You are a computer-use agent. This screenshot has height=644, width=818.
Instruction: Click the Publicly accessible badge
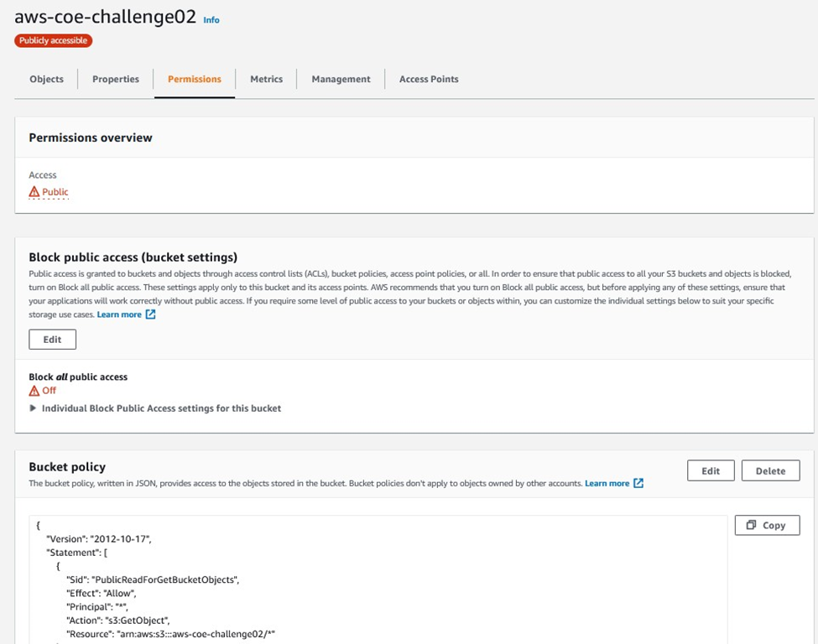(53, 41)
